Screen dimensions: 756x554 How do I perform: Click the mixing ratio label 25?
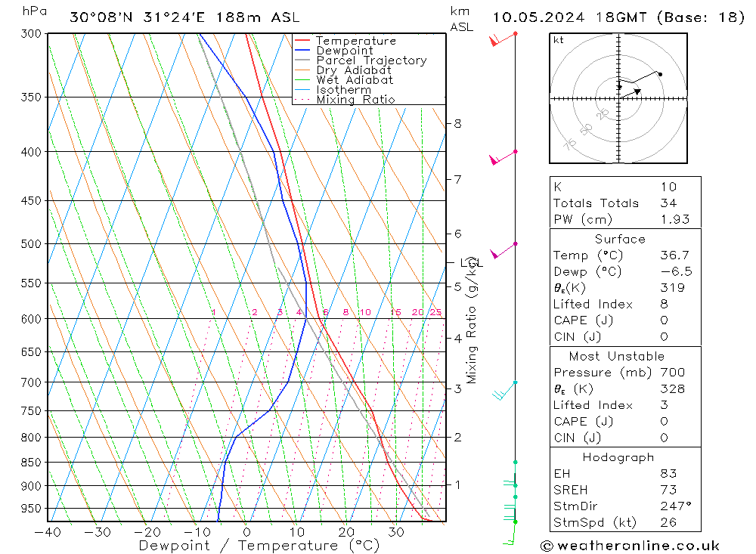point(436,312)
